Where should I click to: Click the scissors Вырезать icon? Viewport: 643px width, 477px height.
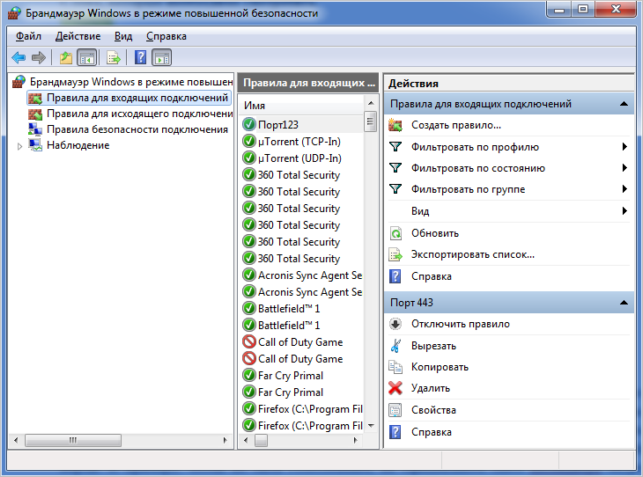(395, 346)
